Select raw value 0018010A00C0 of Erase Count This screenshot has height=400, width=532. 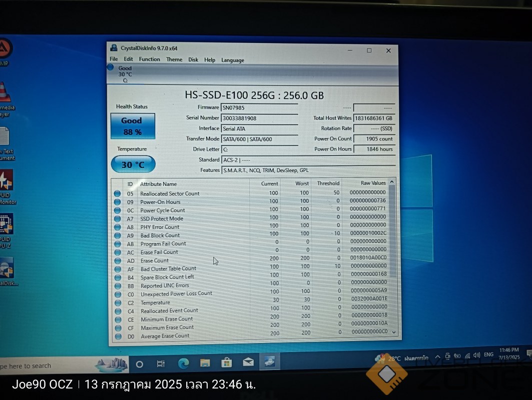click(x=368, y=257)
